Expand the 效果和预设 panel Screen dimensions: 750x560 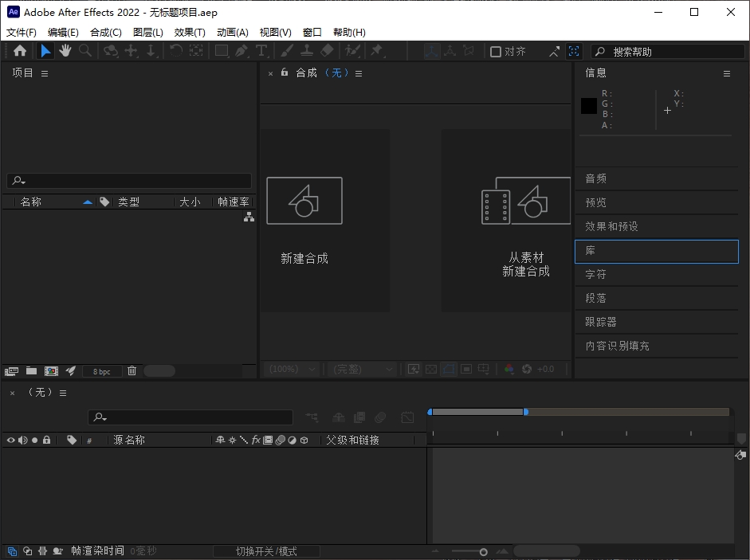click(x=611, y=226)
